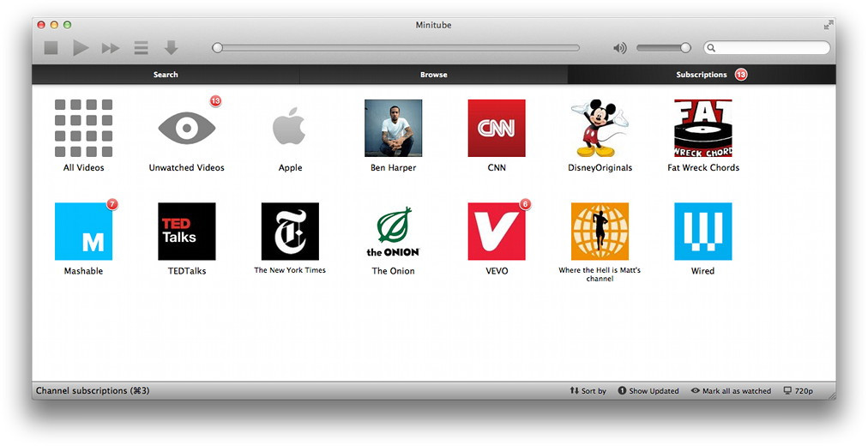Open the Fat Wreck Chords channel
Viewport: 868px width, 446px height.
point(703,128)
